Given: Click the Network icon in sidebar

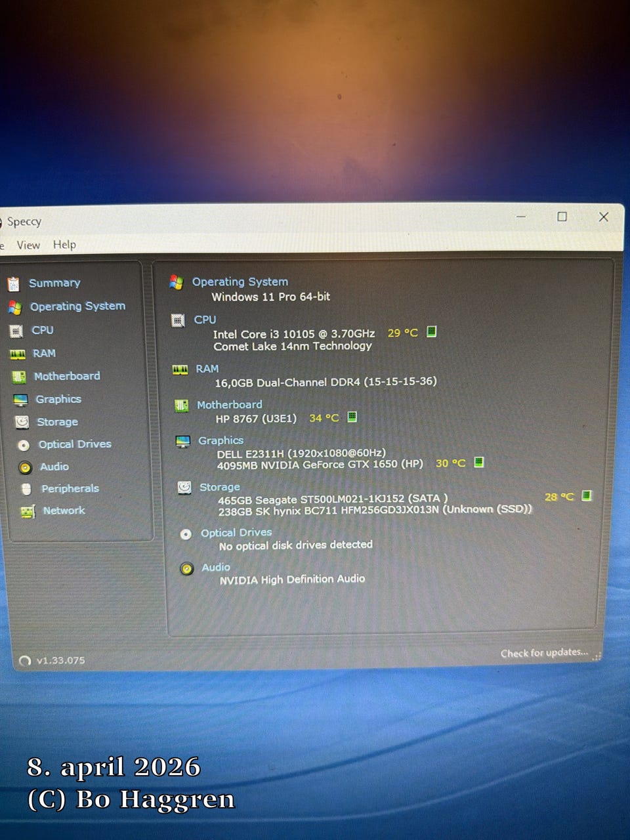Looking at the screenshot, I should tap(28, 511).
